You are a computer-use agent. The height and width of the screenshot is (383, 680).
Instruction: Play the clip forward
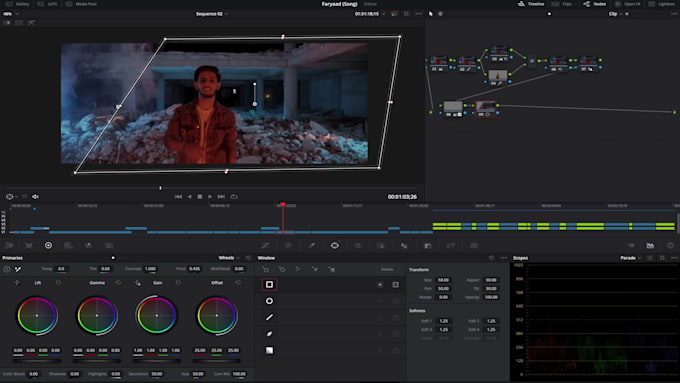pyautogui.click(x=210, y=196)
